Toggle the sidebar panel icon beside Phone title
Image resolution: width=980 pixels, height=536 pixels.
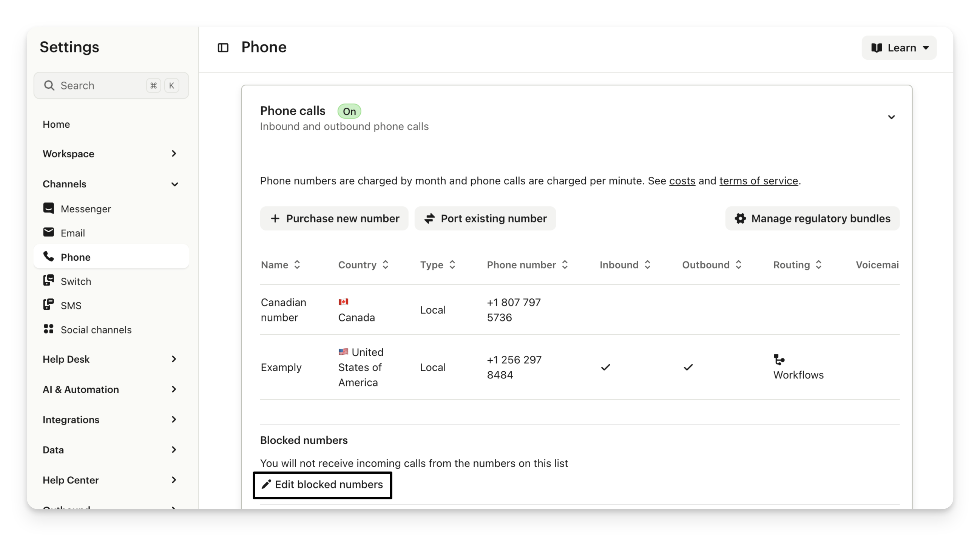(223, 48)
